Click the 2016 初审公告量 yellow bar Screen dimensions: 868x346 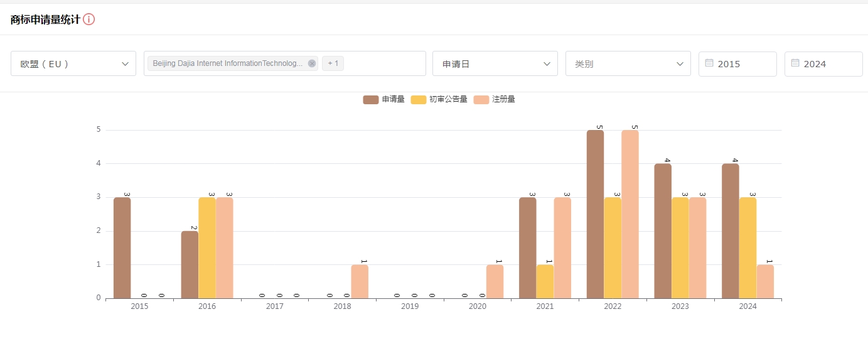207,247
